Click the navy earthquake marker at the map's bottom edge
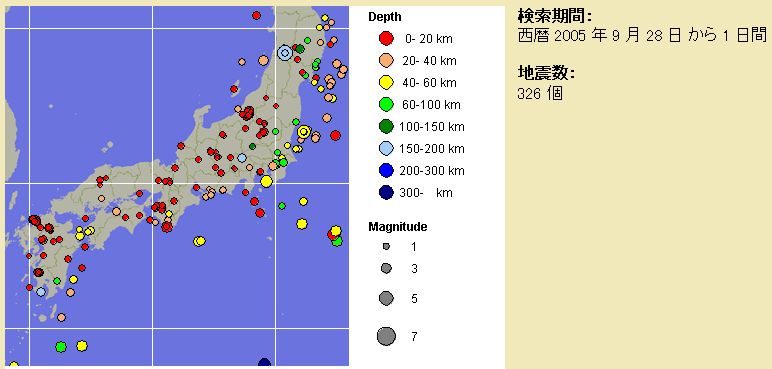Screen dimensions: 772x369 264,363
